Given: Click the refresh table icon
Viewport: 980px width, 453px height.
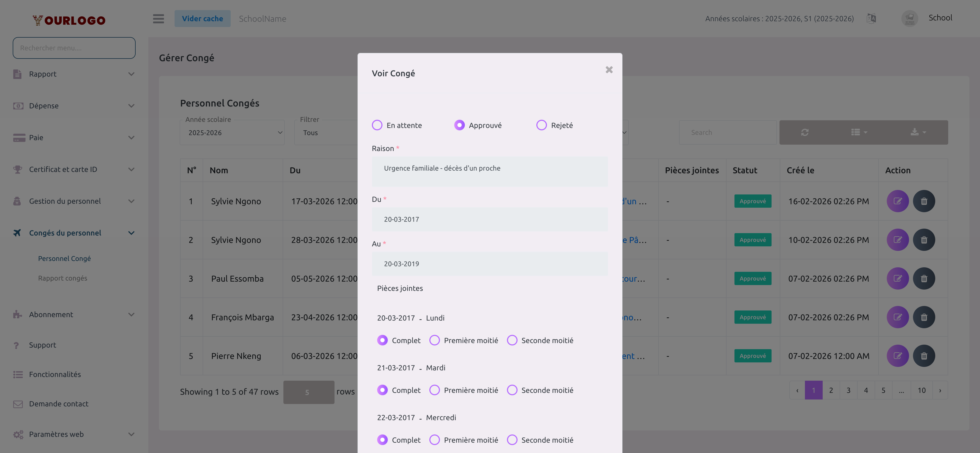Looking at the screenshot, I should tap(805, 132).
